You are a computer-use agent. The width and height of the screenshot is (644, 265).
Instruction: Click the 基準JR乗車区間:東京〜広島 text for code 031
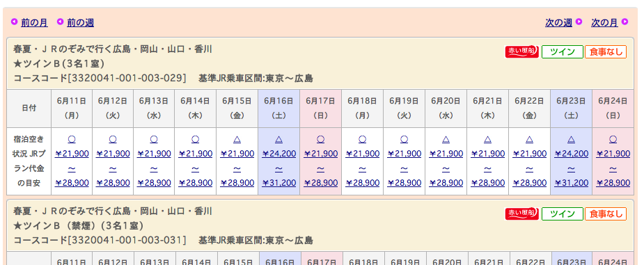click(256, 240)
